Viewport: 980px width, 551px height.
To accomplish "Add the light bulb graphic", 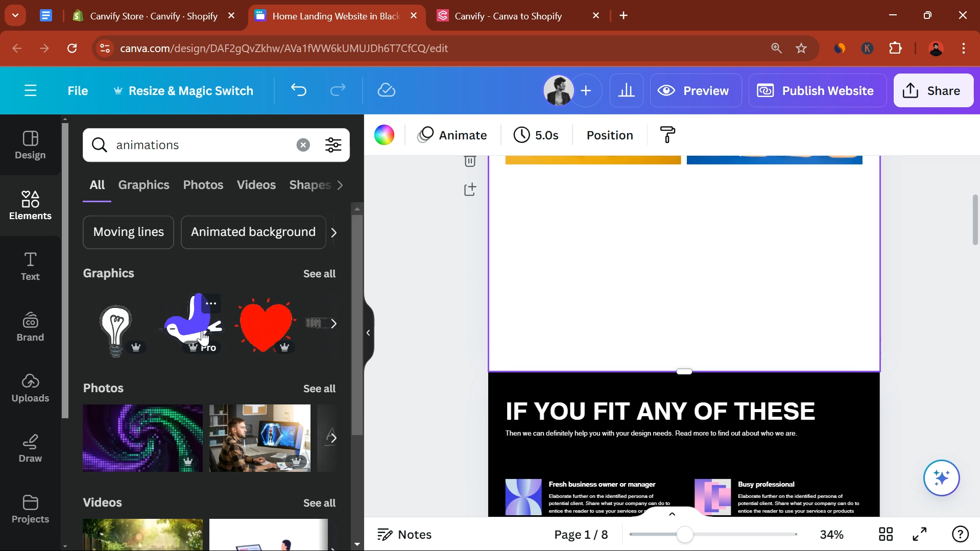I will coord(116,330).
